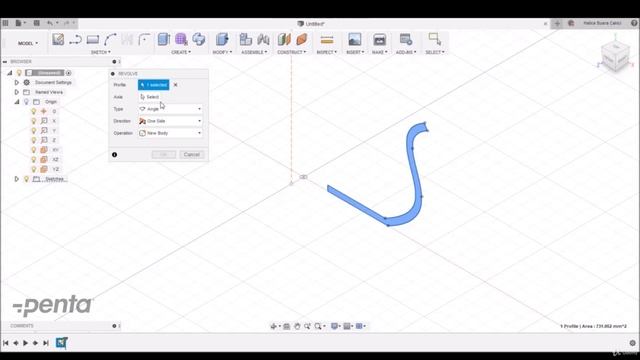The width and height of the screenshot is (640, 360).
Task: Click the Pan hand icon
Action: click(297, 326)
